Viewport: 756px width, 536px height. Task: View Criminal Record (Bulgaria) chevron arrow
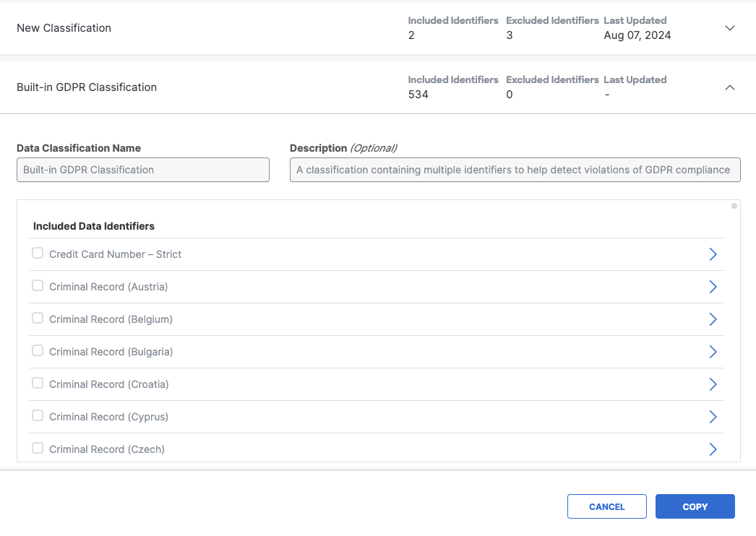(713, 352)
